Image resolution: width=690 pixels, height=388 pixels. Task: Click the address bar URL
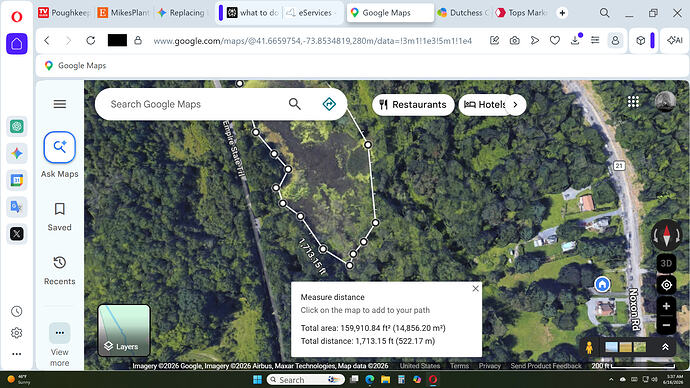coord(312,41)
